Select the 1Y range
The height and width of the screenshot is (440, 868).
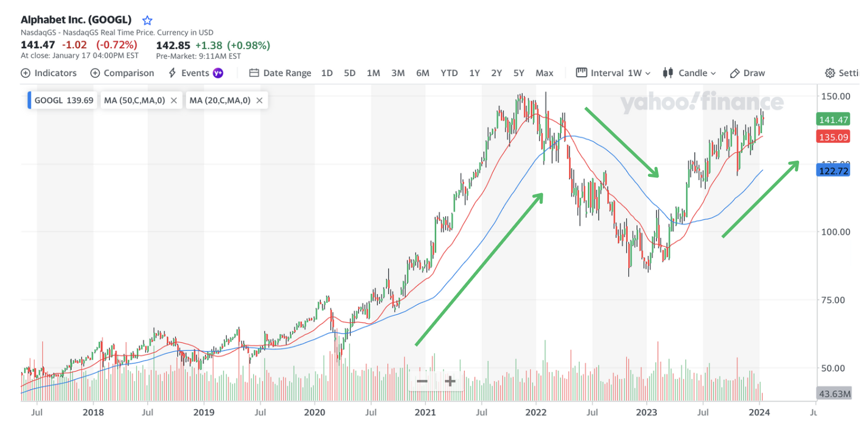click(x=474, y=73)
